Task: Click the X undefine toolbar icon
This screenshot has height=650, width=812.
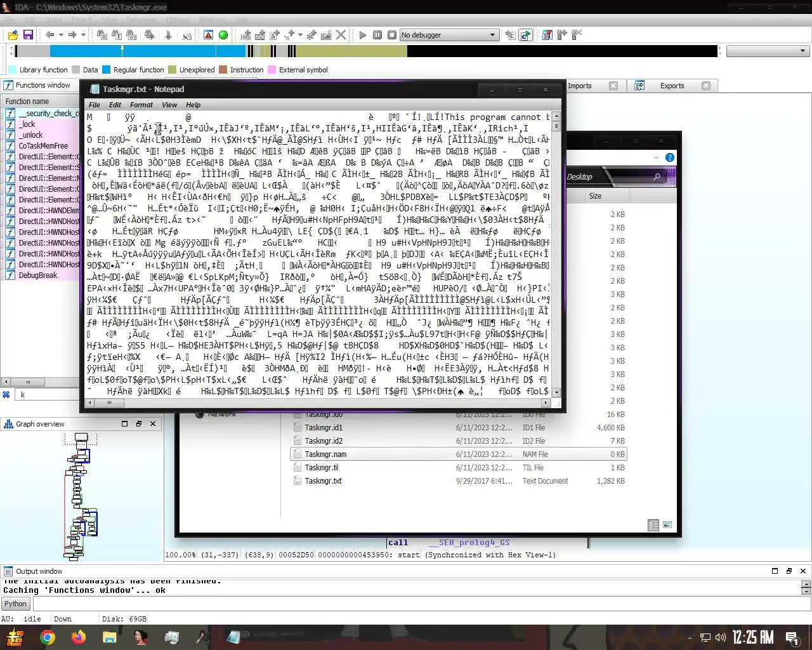Action: (x=341, y=35)
